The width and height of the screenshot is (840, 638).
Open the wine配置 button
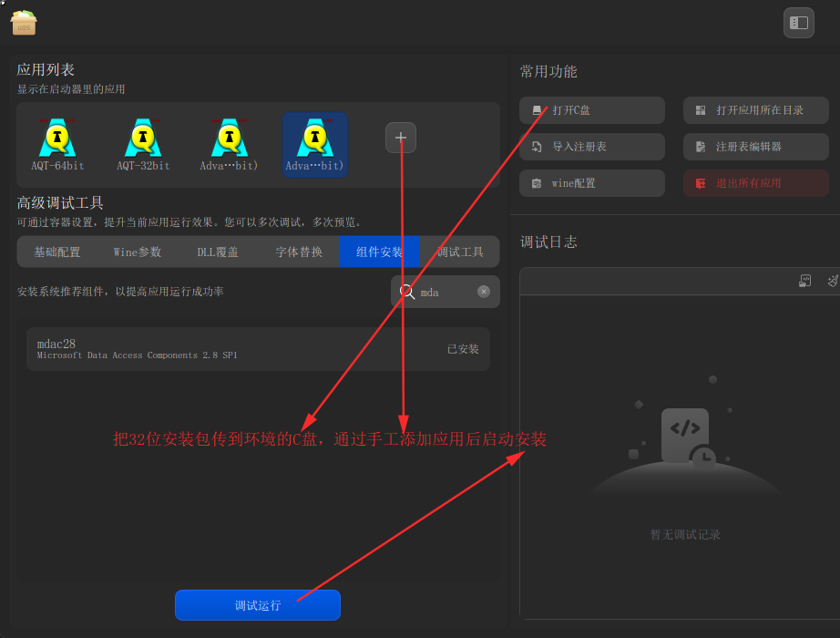tap(592, 183)
